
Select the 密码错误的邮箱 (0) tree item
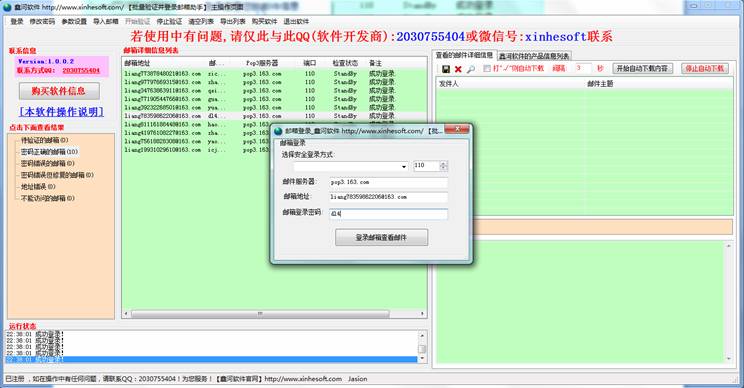(x=47, y=163)
